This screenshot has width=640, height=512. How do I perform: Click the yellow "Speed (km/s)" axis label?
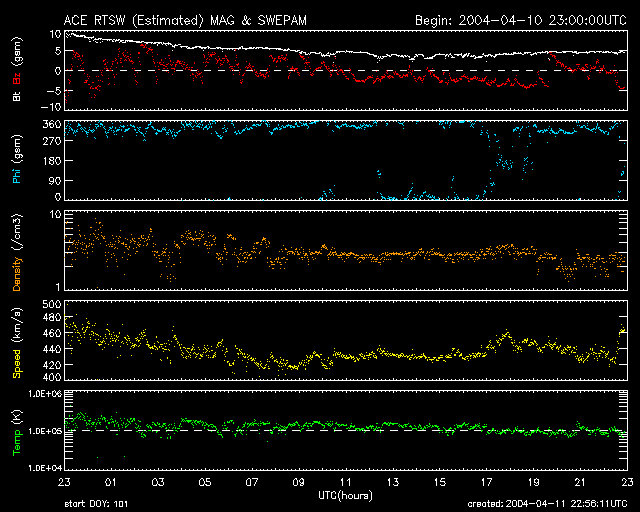pos(17,343)
